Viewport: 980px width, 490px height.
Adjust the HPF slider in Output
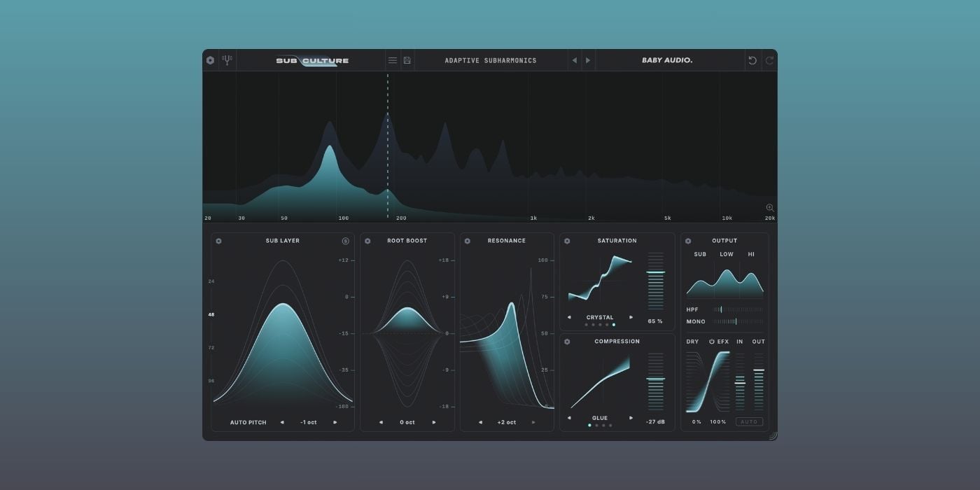[738, 309]
